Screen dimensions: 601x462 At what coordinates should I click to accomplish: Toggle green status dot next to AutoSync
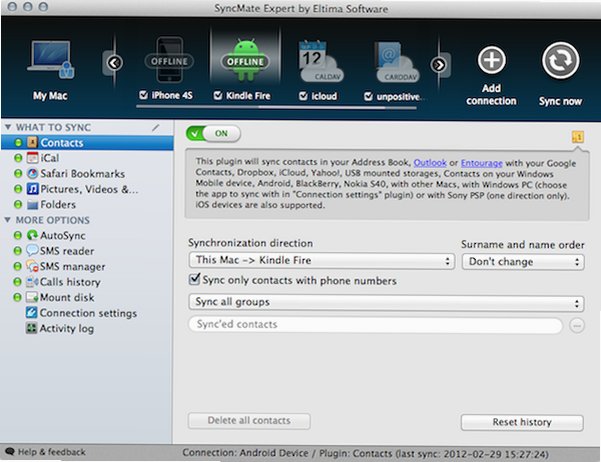coord(18,235)
